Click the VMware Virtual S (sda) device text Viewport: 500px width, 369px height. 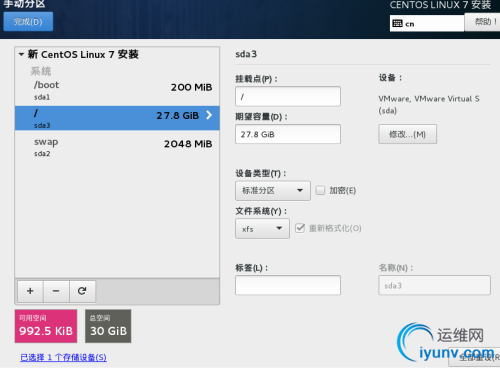(x=429, y=104)
